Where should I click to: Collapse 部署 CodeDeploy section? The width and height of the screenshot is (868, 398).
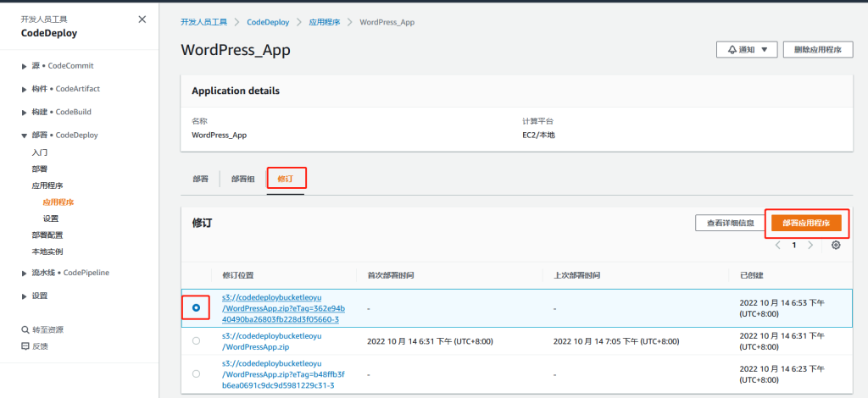click(x=25, y=135)
